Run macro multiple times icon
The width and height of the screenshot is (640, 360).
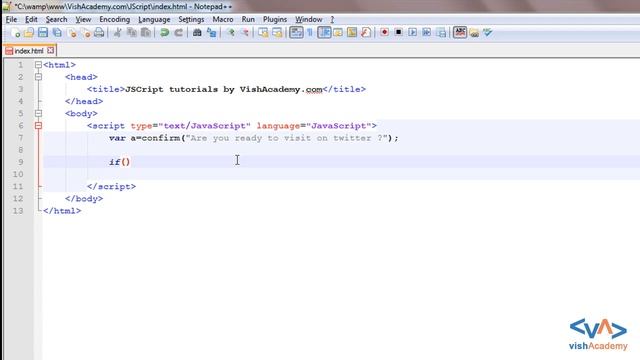[x=427, y=33]
